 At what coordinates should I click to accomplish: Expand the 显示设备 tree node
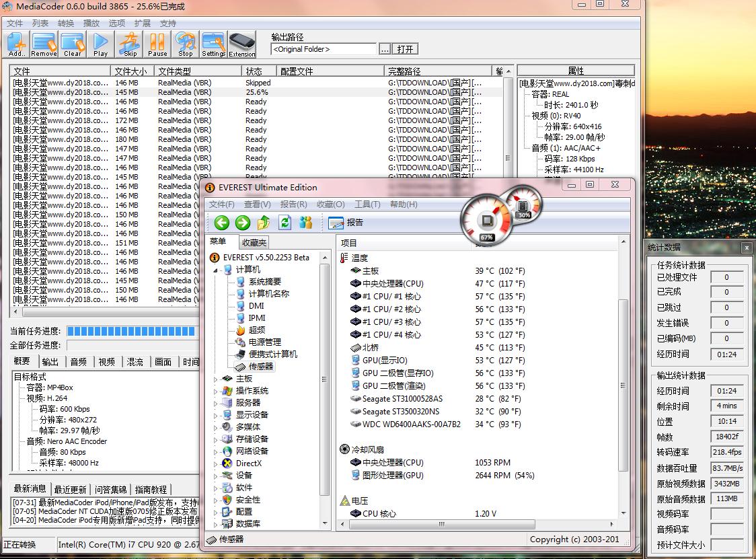[x=215, y=415]
